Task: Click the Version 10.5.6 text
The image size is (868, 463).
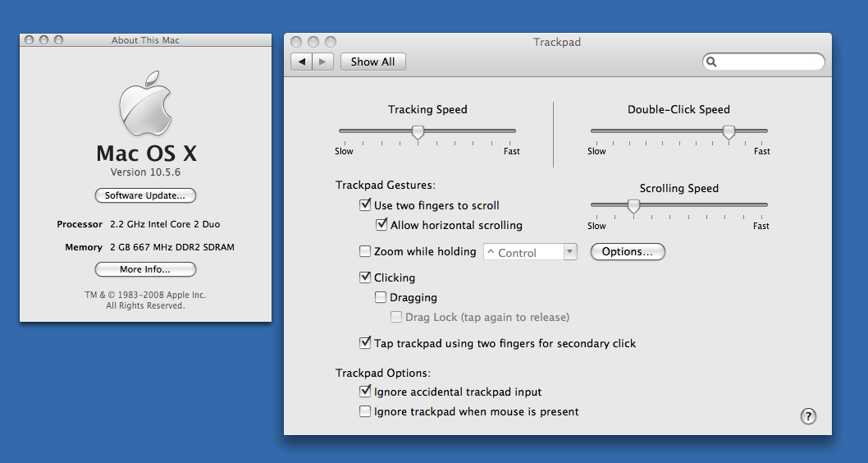Action: tap(145, 172)
